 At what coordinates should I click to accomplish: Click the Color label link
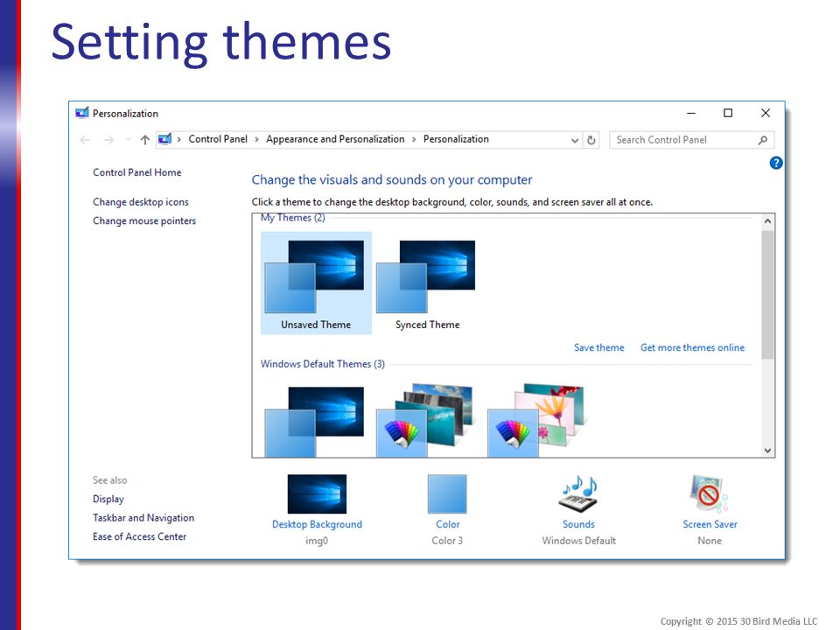coord(447,524)
